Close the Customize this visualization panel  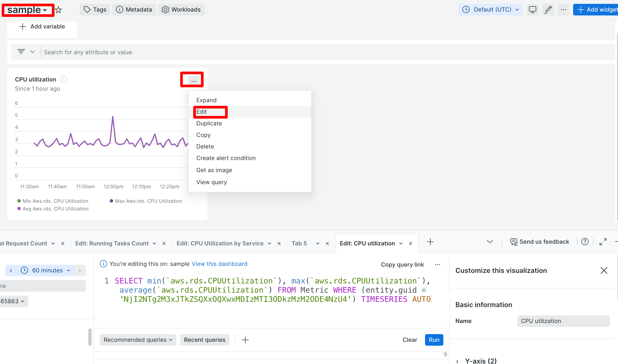tap(604, 270)
